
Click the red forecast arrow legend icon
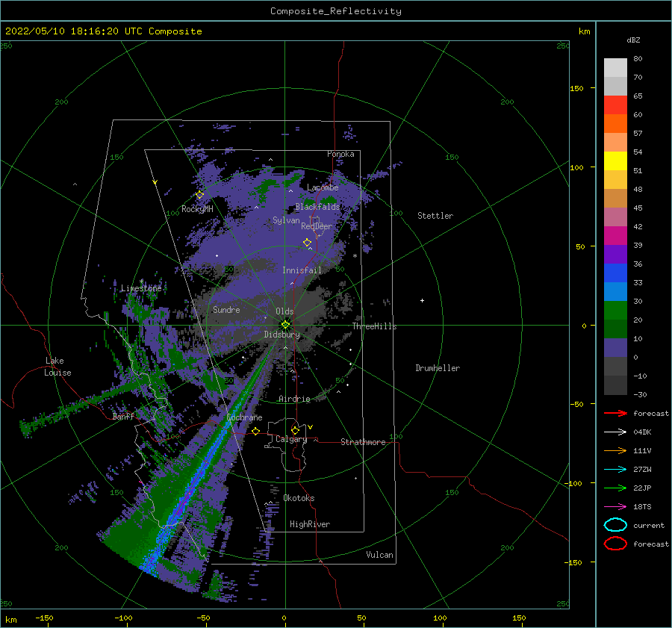pos(615,413)
